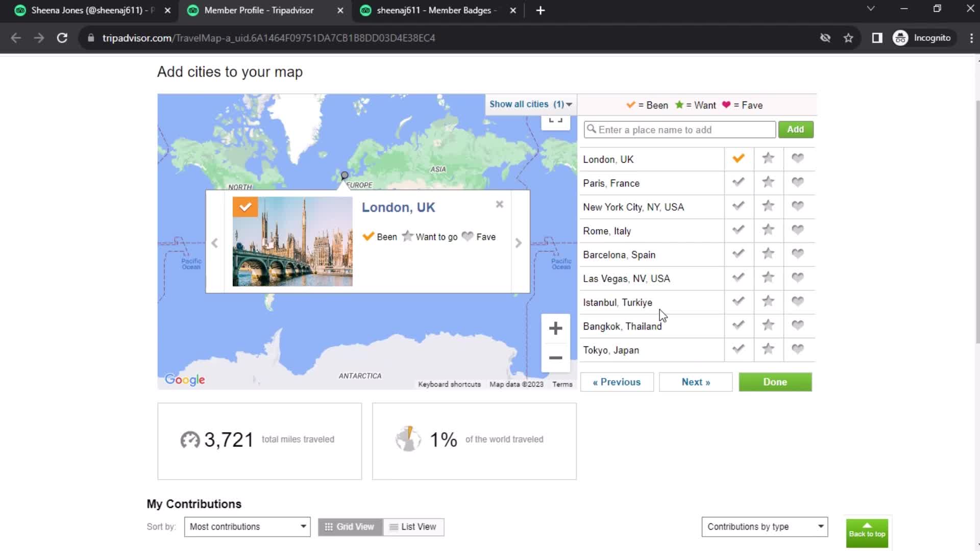Click the green Add button
Viewport: 980px width, 551px height.
click(795, 130)
